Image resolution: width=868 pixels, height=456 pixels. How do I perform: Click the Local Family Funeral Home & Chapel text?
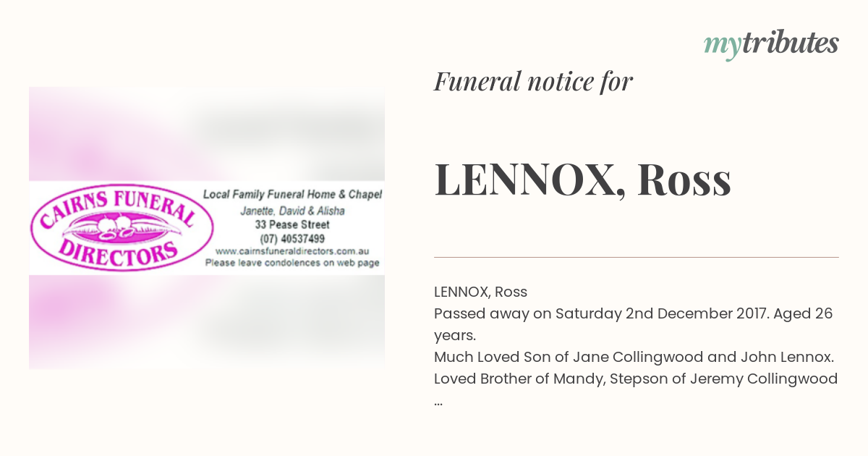pos(292,195)
